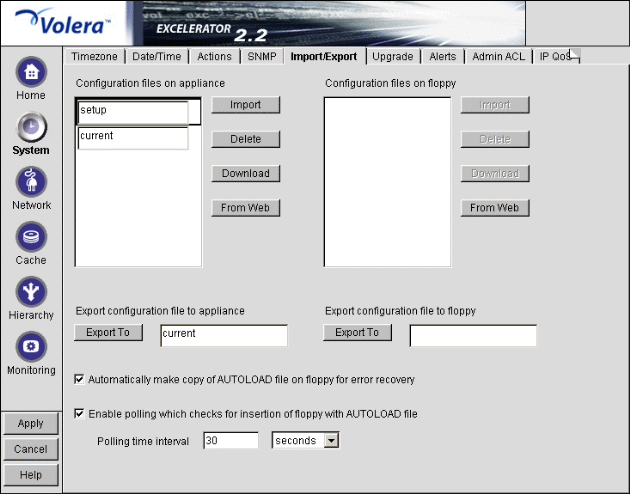Viewport: 630px width, 494px height.
Task: Click the Help button
Action: coord(31,475)
